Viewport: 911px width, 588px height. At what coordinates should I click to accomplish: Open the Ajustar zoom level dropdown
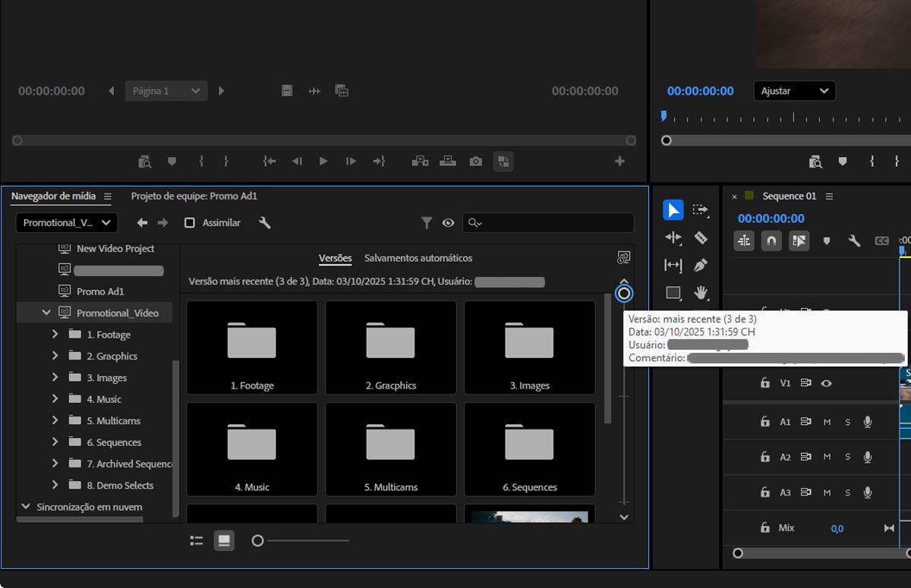794,90
